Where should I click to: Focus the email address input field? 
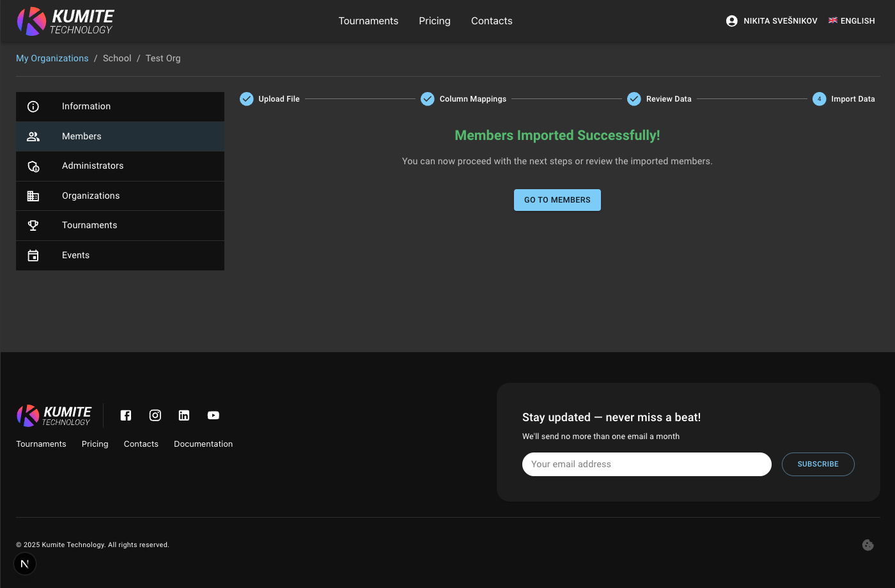pos(646,465)
